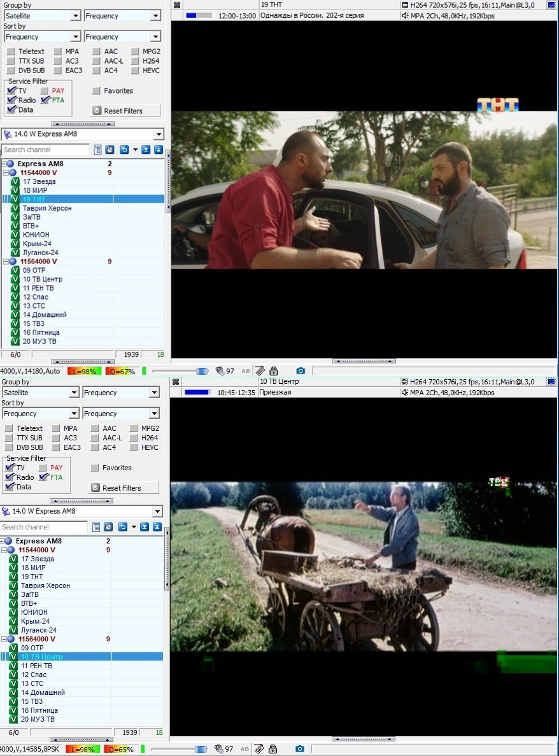The width and height of the screenshot is (559, 756).
Task: Click audio stream icon beside ТНТ MPA info
Action: (x=405, y=15)
